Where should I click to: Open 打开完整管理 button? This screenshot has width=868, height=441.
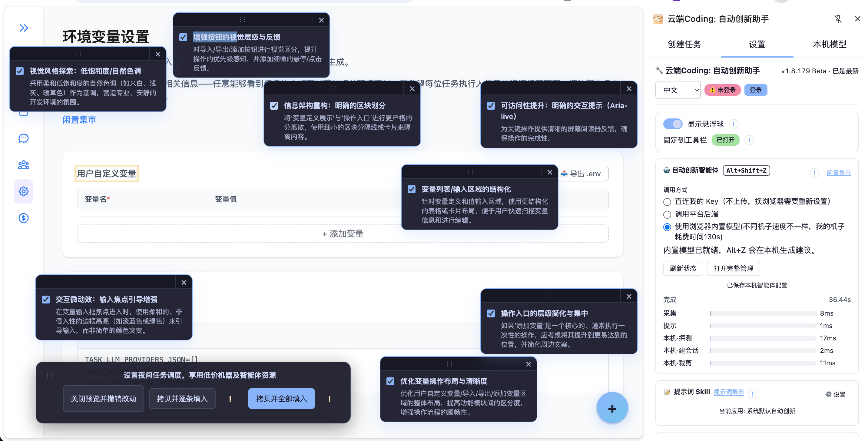coord(733,268)
